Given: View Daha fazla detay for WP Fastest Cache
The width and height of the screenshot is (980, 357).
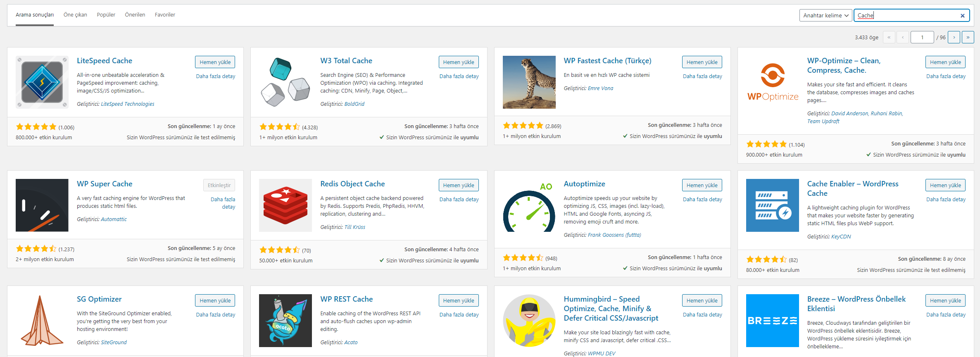Looking at the screenshot, I should [702, 76].
